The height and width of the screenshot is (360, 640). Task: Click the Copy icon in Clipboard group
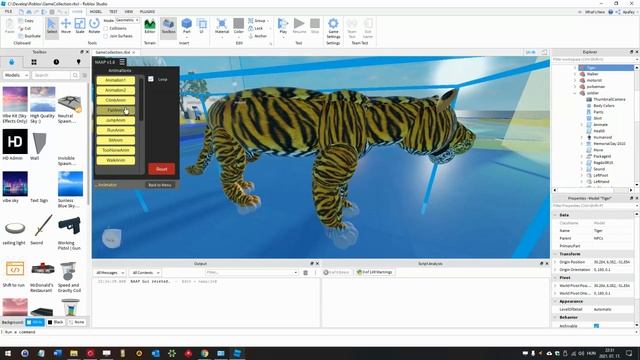point(26,20)
